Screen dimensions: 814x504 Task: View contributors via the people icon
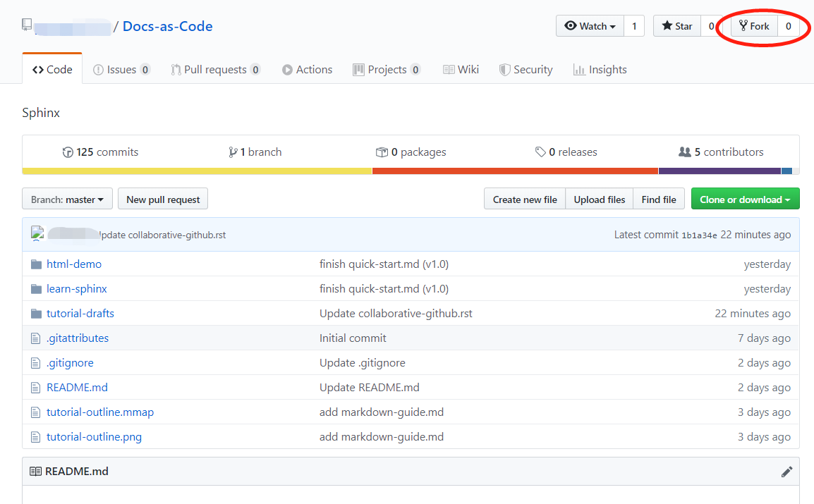coord(684,152)
